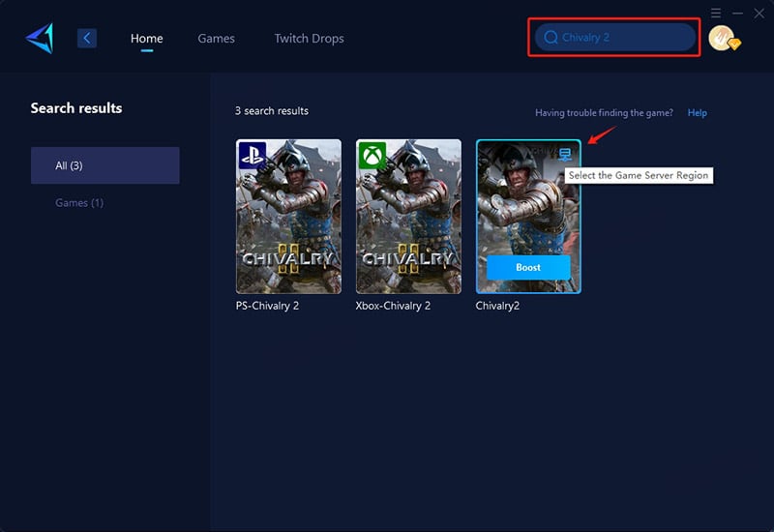Select the Games (1) filter

(79, 203)
